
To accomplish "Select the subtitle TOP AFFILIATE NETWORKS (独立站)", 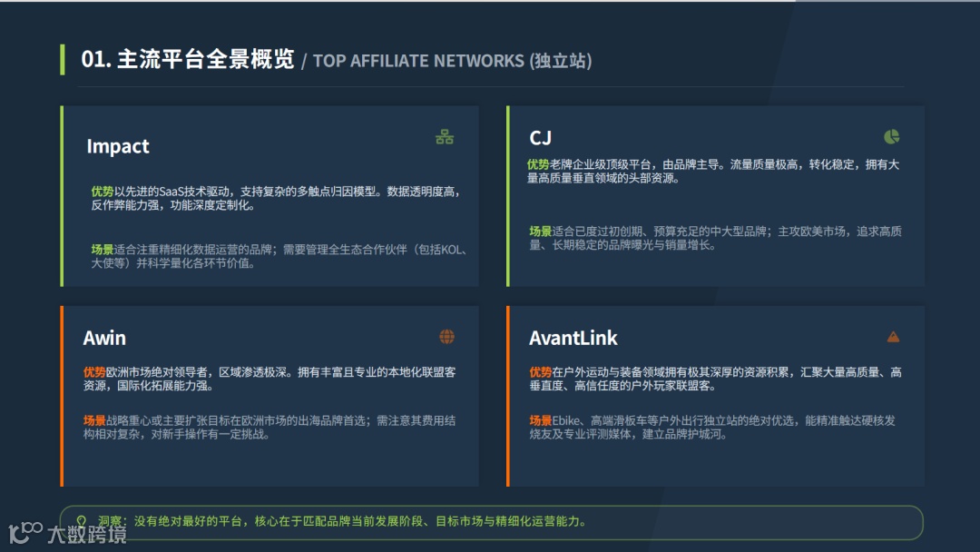I will tap(452, 61).
